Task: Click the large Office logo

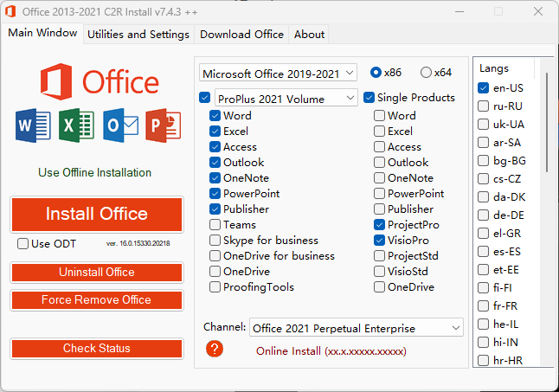Action: tap(100, 81)
